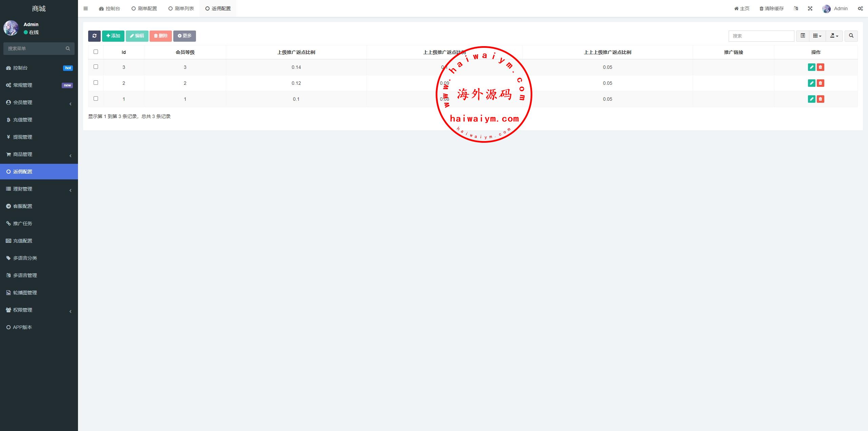868x431 pixels.
Task: Click the magnifier advanced search icon button
Action: point(851,36)
